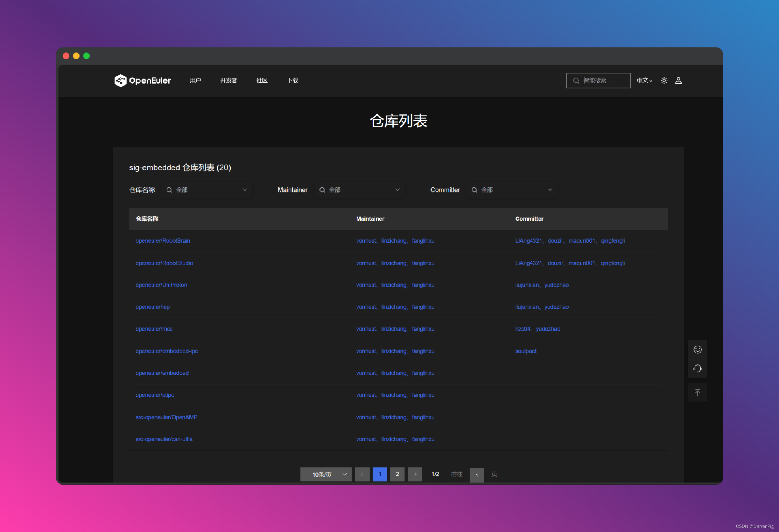Image resolution: width=779 pixels, height=532 pixels.
Task: Click the Committer column header
Action: click(x=529, y=219)
